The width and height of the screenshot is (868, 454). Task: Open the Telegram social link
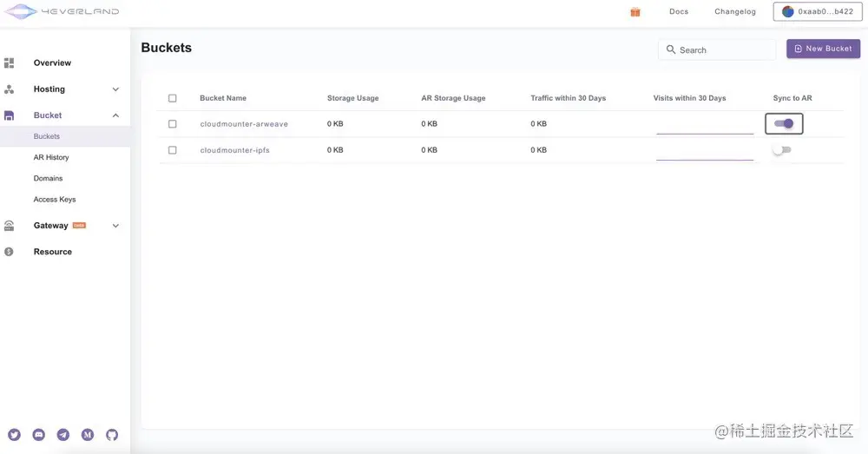(63, 435)
